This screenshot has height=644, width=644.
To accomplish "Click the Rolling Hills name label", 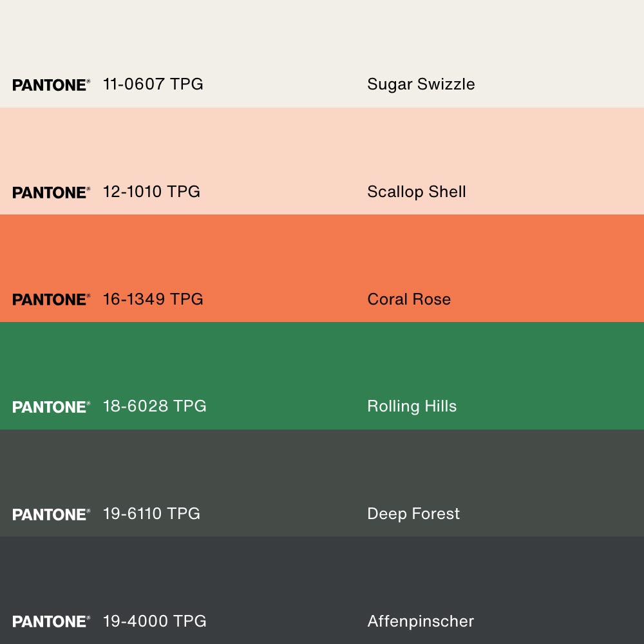I will pos(412,406).
